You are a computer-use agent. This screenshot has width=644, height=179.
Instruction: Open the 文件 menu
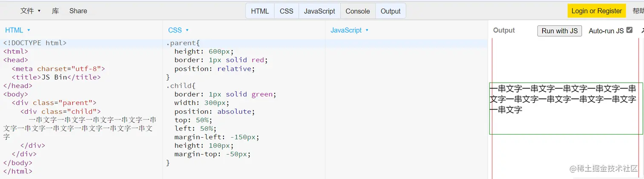[x=30, y=11]
